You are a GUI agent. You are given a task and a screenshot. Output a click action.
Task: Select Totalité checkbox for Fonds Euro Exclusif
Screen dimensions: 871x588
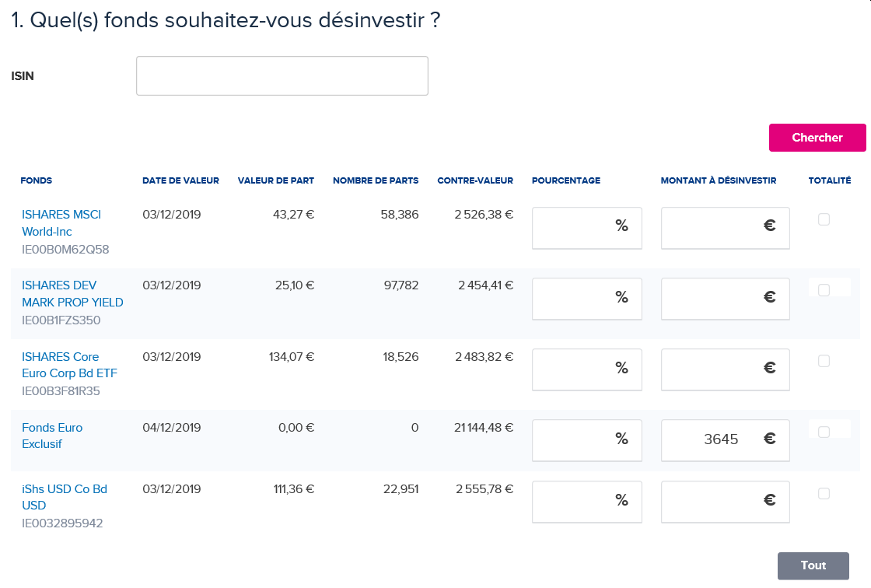[x=824, y=432]
